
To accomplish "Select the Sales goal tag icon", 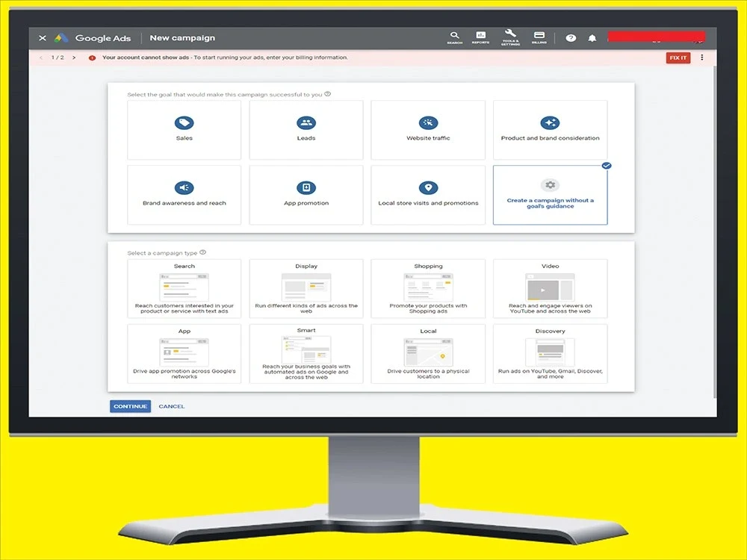I will 184,123.
